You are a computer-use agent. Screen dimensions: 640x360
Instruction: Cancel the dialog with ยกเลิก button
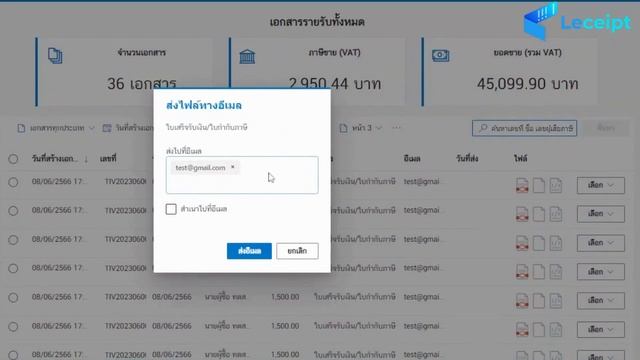[x=297, y=251]
